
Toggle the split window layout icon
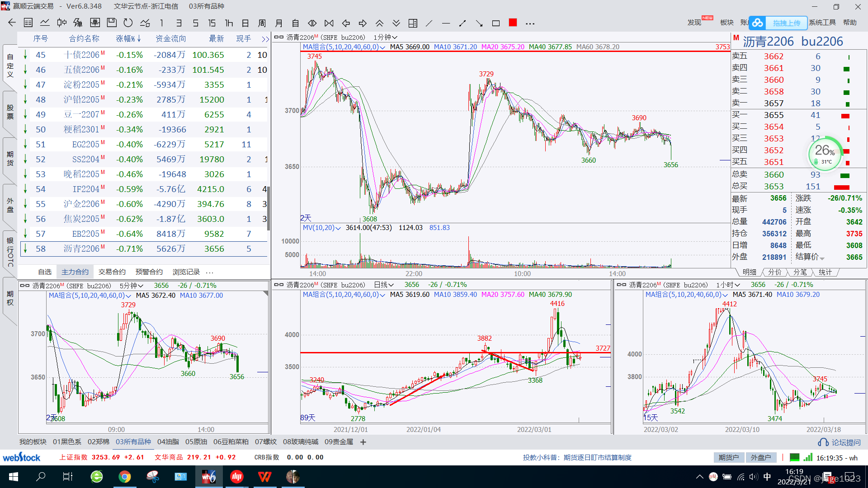click(x=413, y=23)
